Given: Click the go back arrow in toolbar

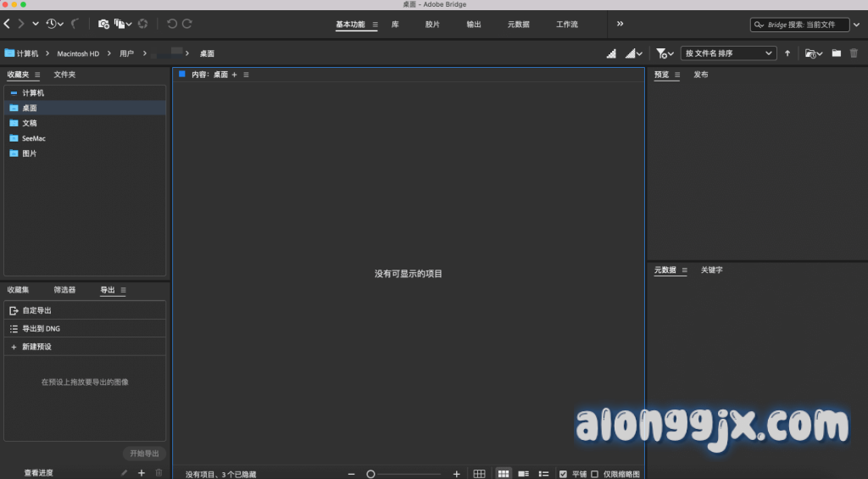Looking at the screenshot, I should [x=8, y=24].
